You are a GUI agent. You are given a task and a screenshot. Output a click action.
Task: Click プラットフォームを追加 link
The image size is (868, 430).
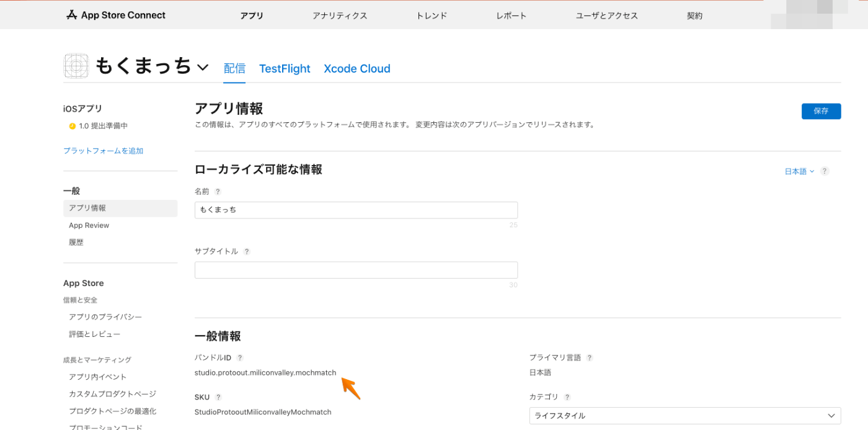[104, 151]
